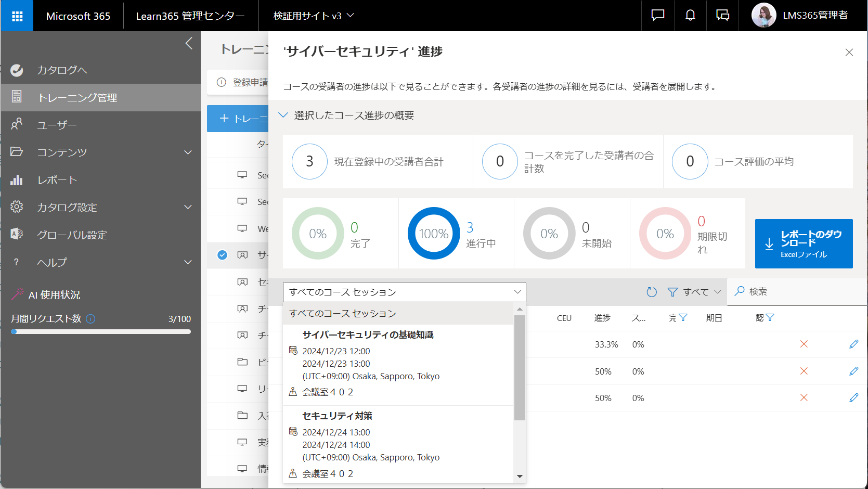Open the すべてのコース セッション combo box
This screenshot has height=489, width=868.
click(x=405, y=292)
